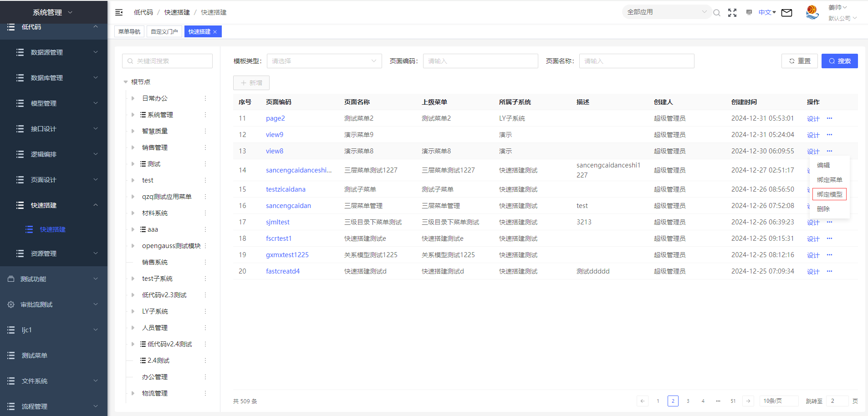Open options menu for 智慧质量 node

point(205,131)
